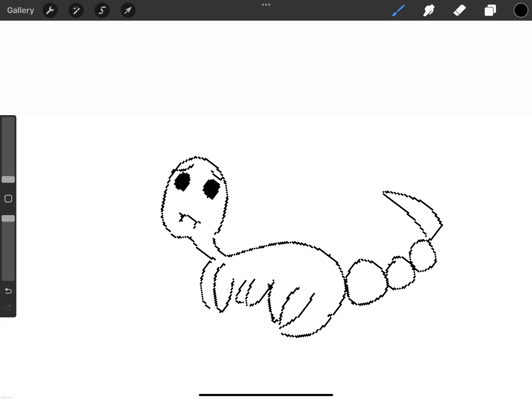Click the brush opacity slider handle

tap(8, 219)
